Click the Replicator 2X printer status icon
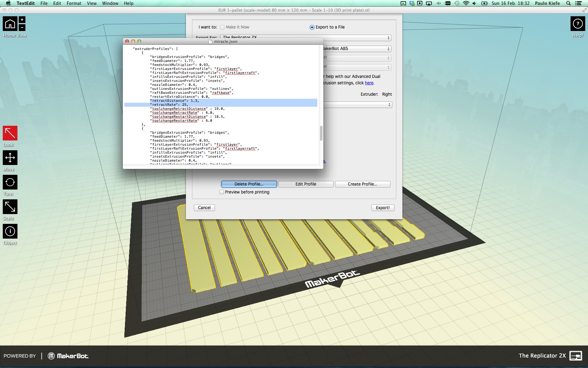The width and height of the screenshot is (588, 368). (x=576, y=356)
